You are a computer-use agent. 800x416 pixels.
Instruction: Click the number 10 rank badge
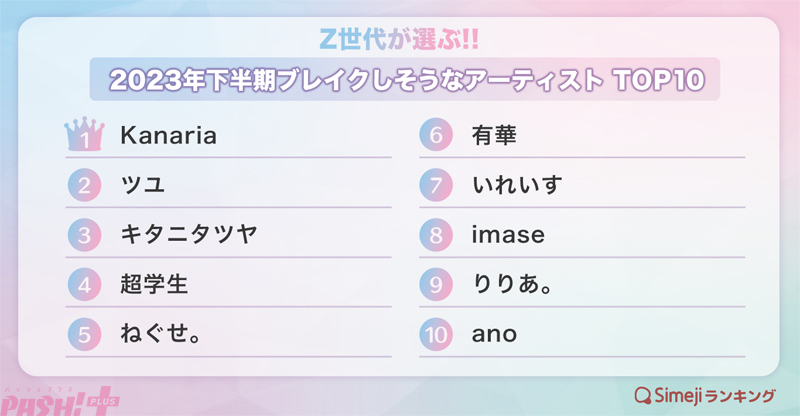click(x=436, y=333)
